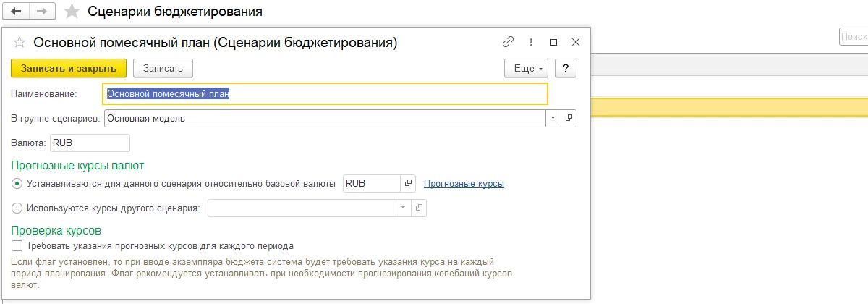Open the selected В группе сценариев item
This screenshot has width=868, height=304.
[569, 118]
